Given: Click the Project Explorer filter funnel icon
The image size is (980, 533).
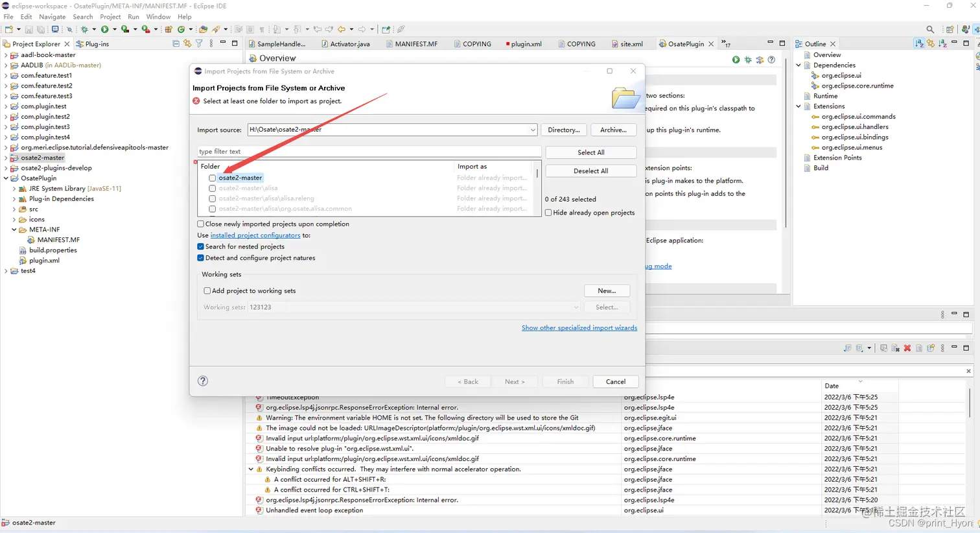Looking at the screenshot, I should (x=199, y=43).
